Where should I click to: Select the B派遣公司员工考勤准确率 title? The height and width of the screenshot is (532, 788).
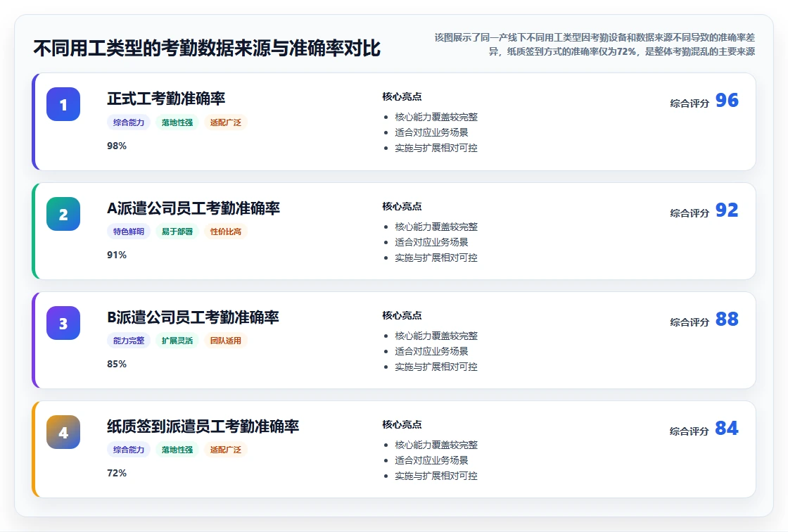click(x=193, y=317)
